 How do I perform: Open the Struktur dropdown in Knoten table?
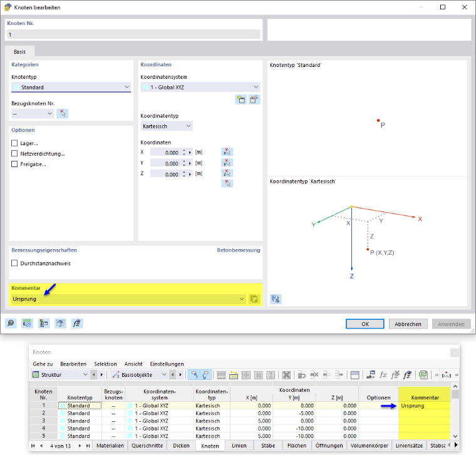coord(60,375)
